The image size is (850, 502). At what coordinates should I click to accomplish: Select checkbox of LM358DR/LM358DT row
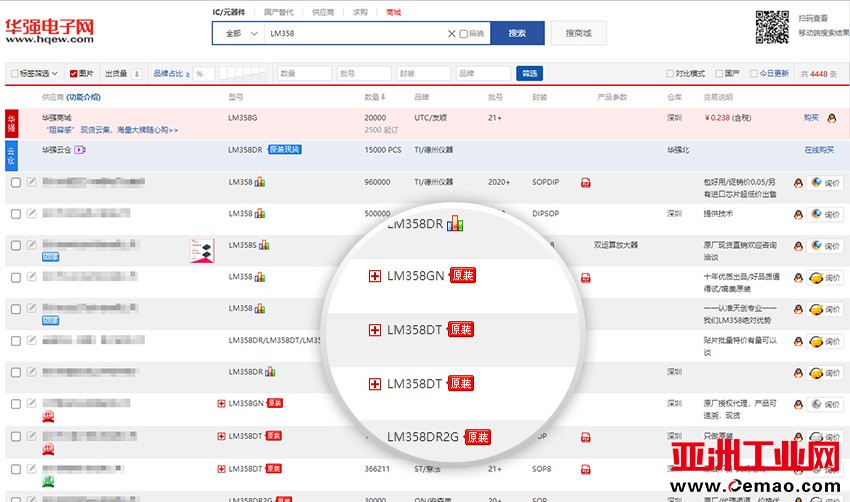point(16,340)
